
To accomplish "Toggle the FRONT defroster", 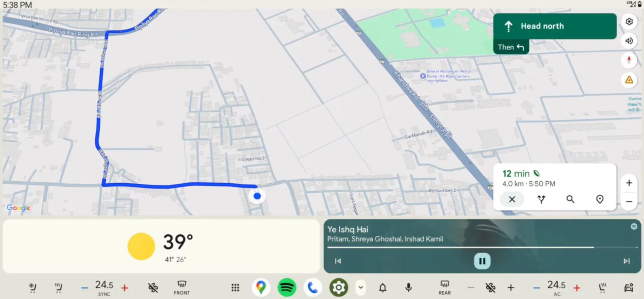I will (181, 288).
